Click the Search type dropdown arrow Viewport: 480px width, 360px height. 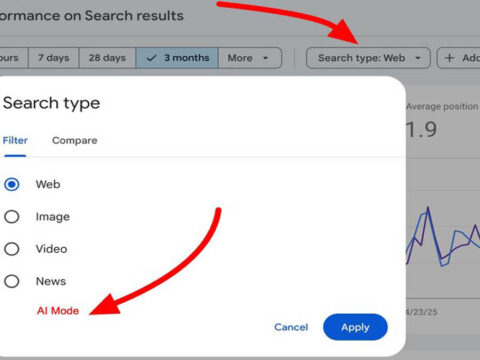point(418,58)
